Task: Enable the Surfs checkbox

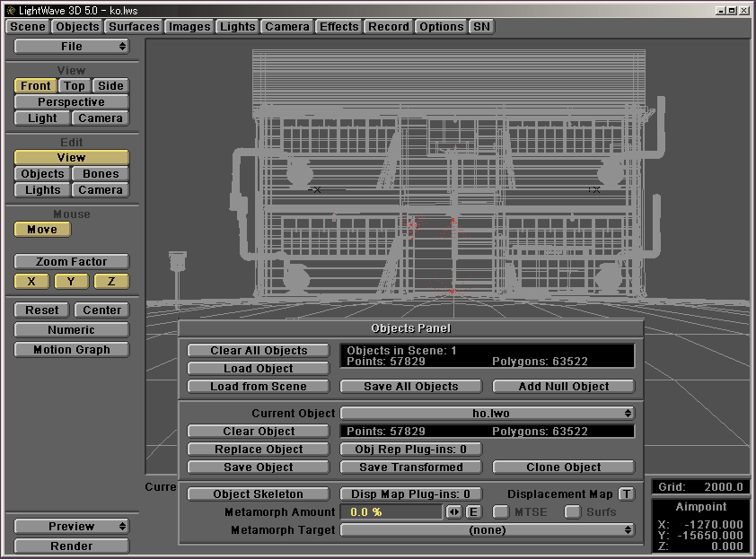Action: click(x=572, y=512)
